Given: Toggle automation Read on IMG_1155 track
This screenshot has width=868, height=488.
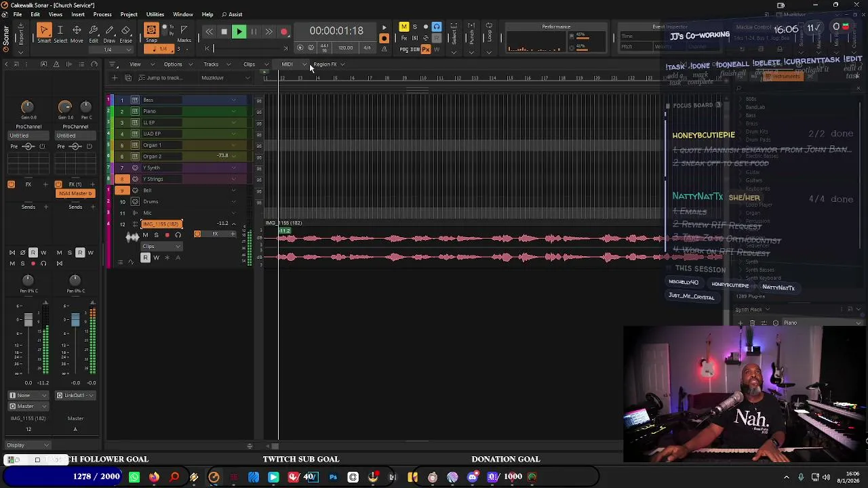Looking at the screenshot, I should click(x=145, y=258).
